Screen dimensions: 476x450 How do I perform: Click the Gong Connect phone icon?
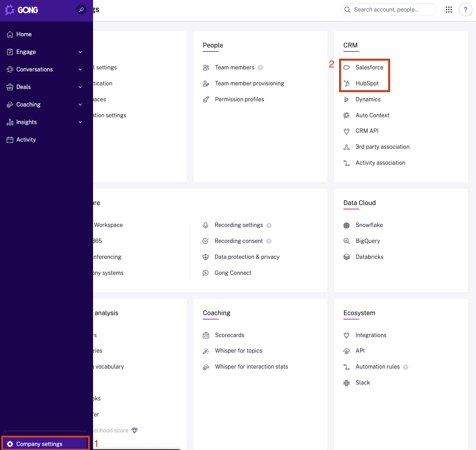(206, 273)
